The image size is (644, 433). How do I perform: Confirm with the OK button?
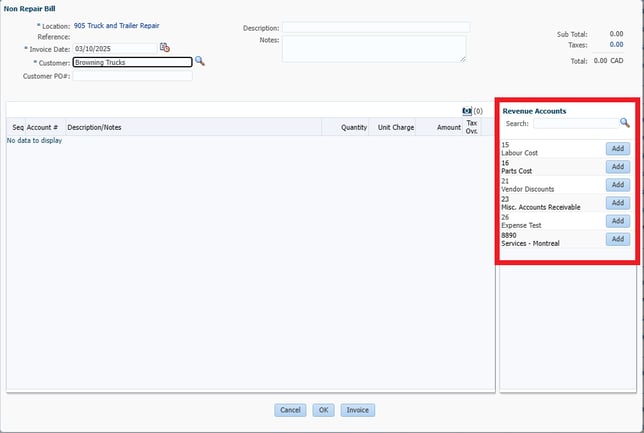click(x=323, y=410)
